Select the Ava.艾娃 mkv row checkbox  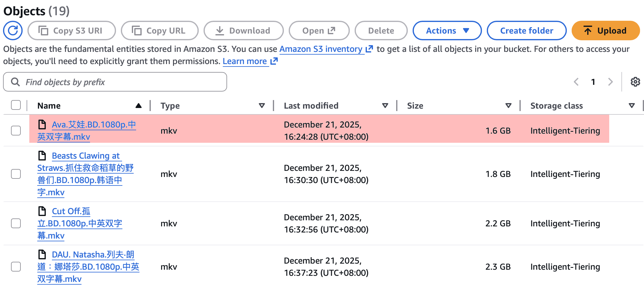click(x=16, y=131)
